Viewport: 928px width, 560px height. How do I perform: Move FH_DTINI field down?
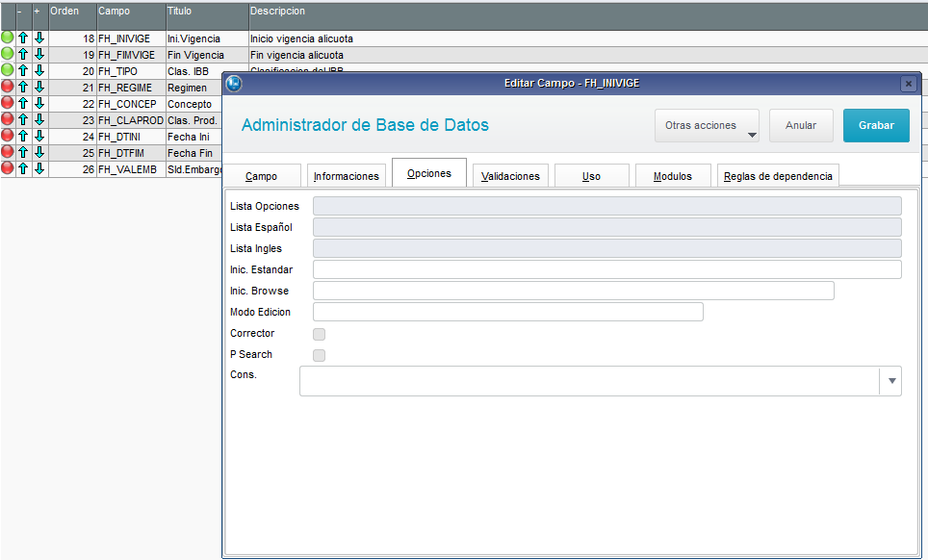(x=39, y=136)
